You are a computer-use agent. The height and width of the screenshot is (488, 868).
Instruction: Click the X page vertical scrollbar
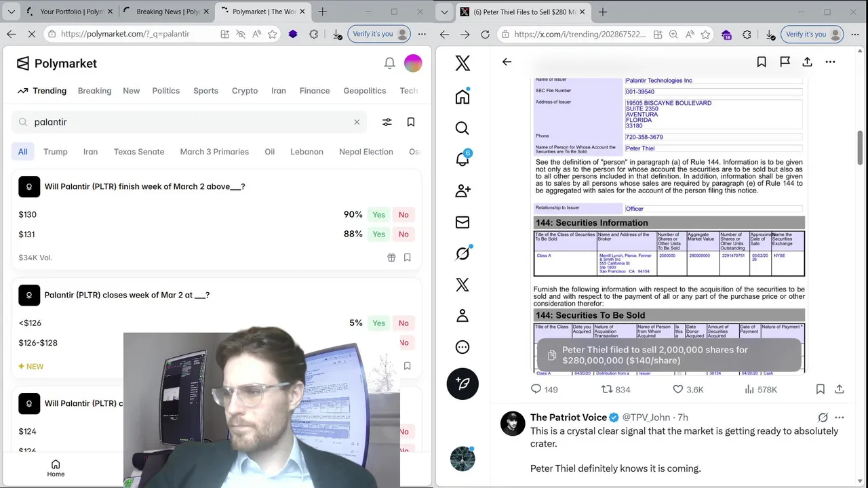pos(860,146)
